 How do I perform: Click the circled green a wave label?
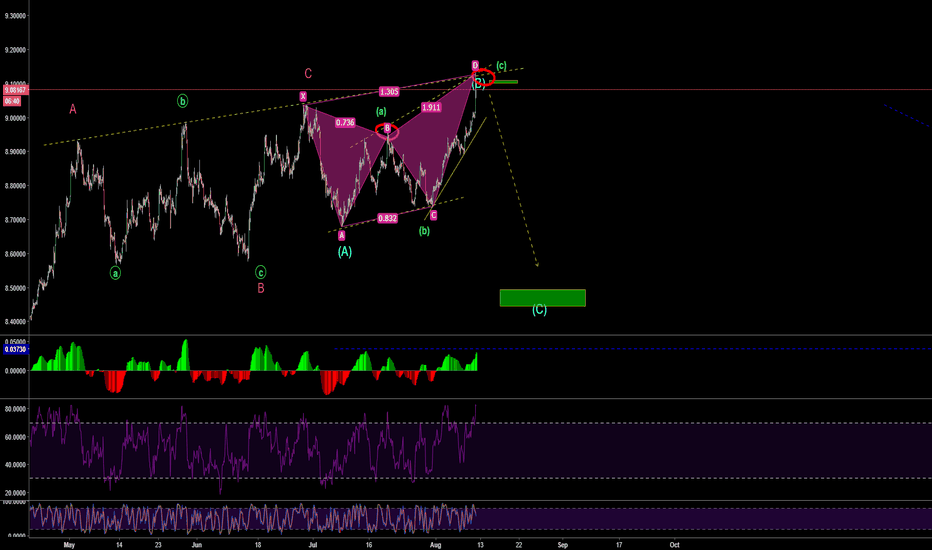pos(115,273)
